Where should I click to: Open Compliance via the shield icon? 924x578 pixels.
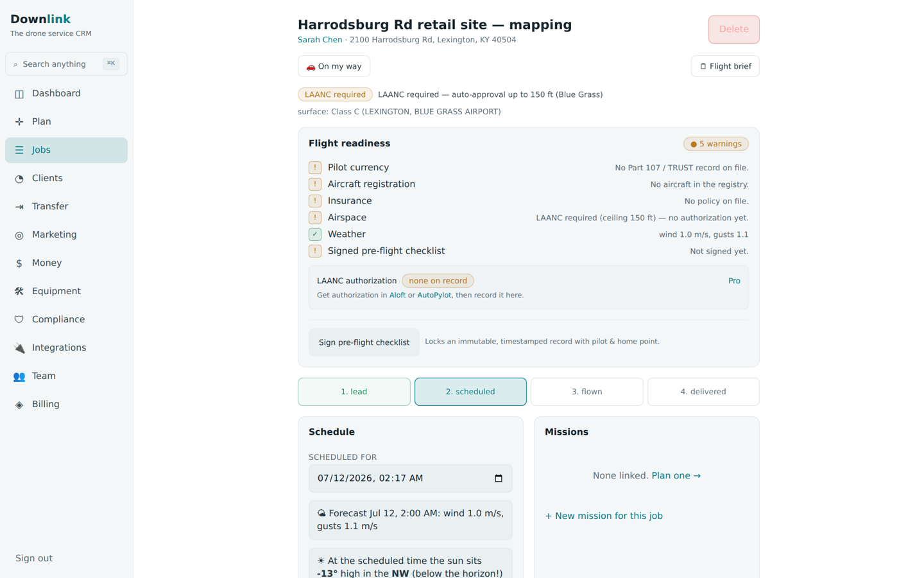[19, 320]
